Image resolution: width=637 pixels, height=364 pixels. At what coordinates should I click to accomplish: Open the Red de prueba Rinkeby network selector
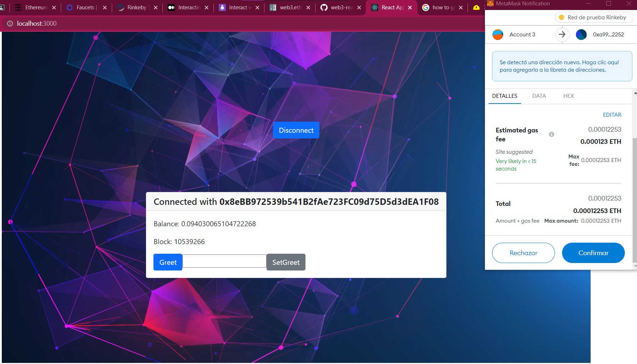(x=594, y=17)
